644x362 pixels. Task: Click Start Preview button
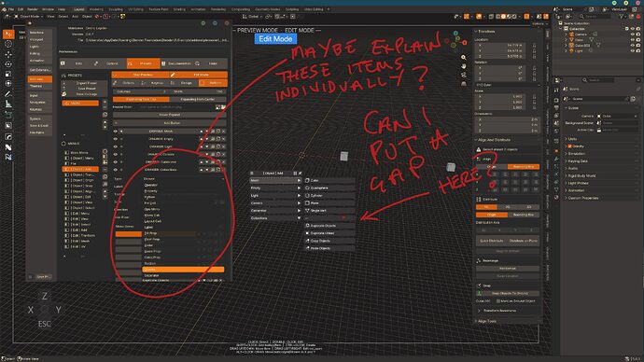(140, 75)
